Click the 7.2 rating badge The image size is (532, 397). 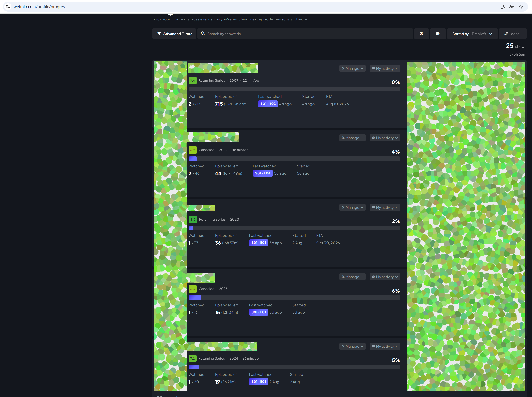(x=193, y=358)
